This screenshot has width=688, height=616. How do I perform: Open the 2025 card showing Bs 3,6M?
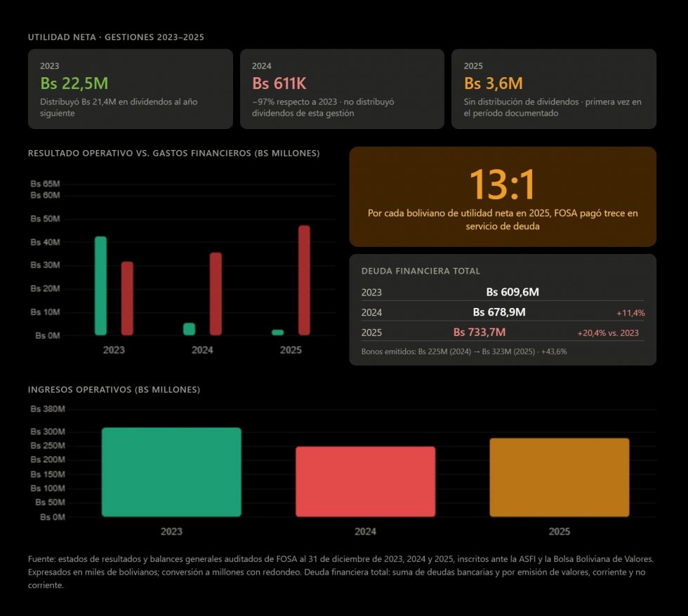pos(553,88)
